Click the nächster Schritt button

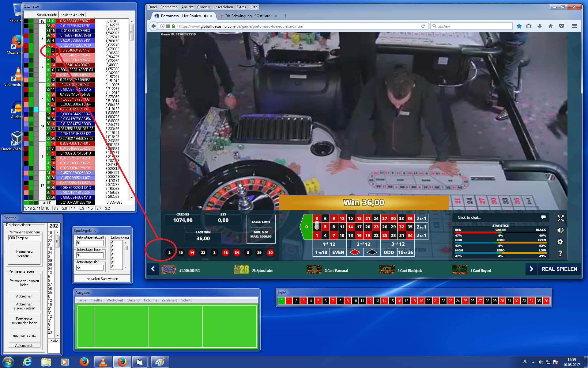pyautogui.click(x=24, y=335)
